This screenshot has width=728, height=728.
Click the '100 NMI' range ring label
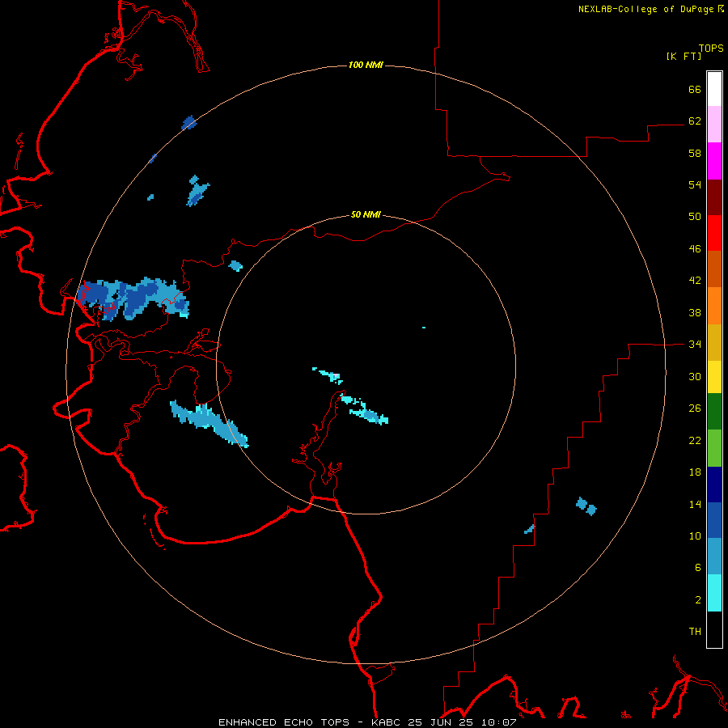point(366,65)
